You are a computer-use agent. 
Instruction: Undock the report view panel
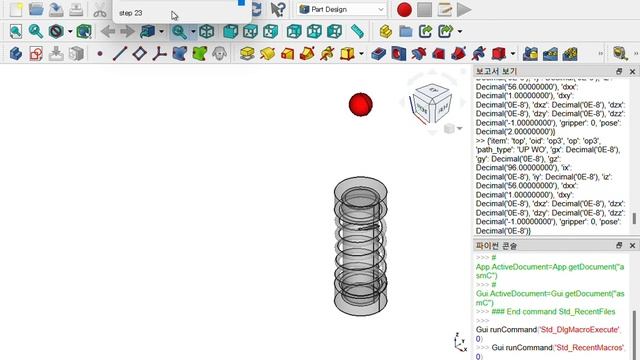pos(619,71)
